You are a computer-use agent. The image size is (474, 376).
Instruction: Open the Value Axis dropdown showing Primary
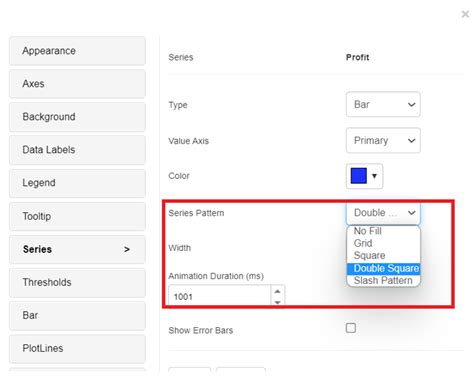coord(383,140)
